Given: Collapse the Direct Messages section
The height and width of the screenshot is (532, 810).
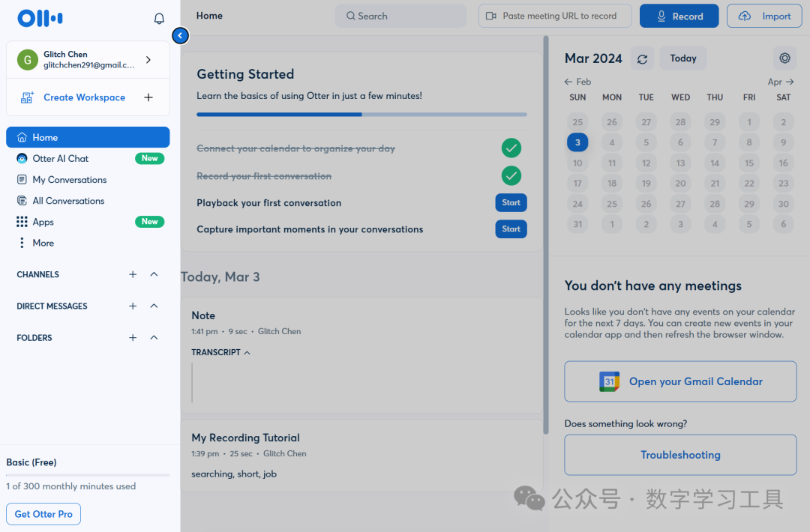Looking at the screenshot, I should [x=154, y=306].
